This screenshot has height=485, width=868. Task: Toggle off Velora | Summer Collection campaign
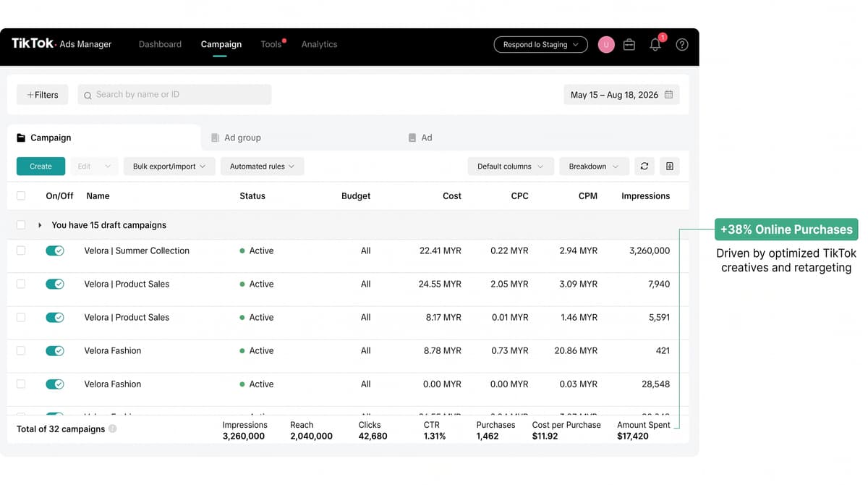(x=55, y=250)
